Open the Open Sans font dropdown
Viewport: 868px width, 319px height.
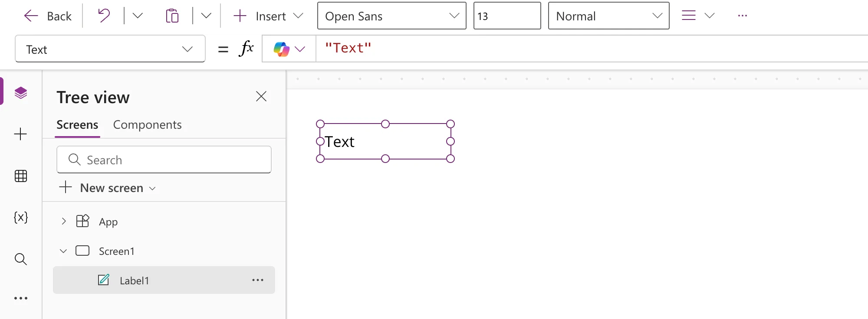(392, 16)
